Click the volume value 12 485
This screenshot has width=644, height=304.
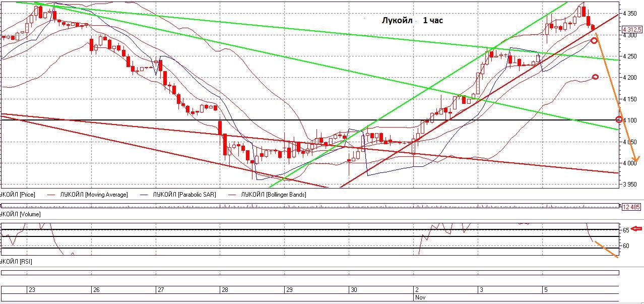tap(631, 207)
